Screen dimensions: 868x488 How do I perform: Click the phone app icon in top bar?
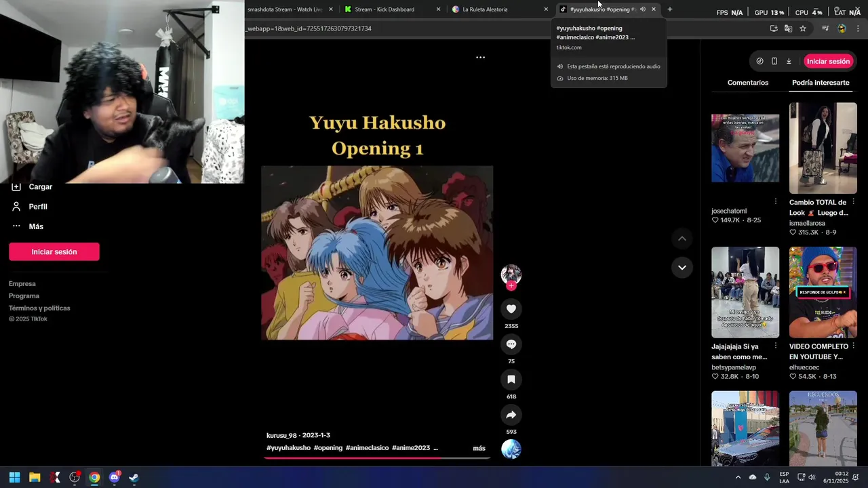(774, 61)
